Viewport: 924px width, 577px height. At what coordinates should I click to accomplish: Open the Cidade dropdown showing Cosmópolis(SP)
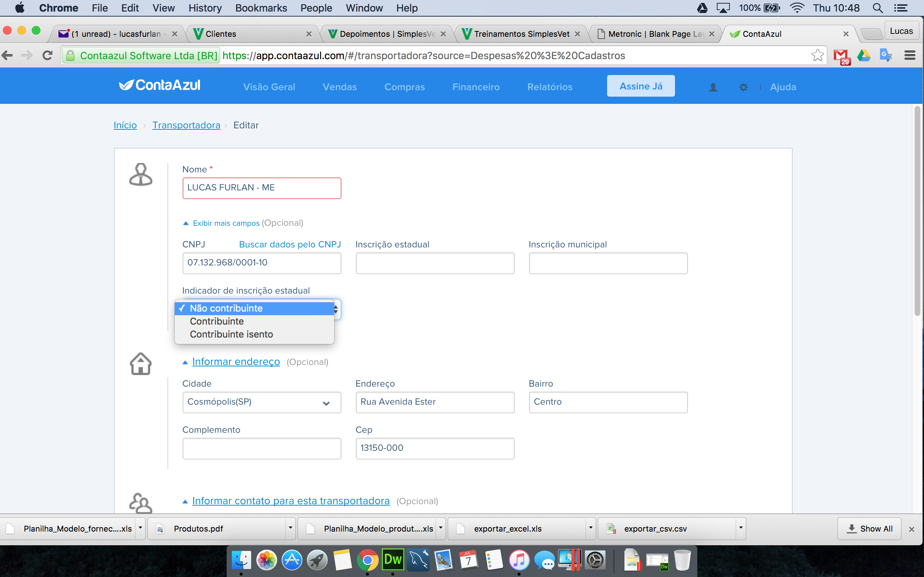coord(262,402)
